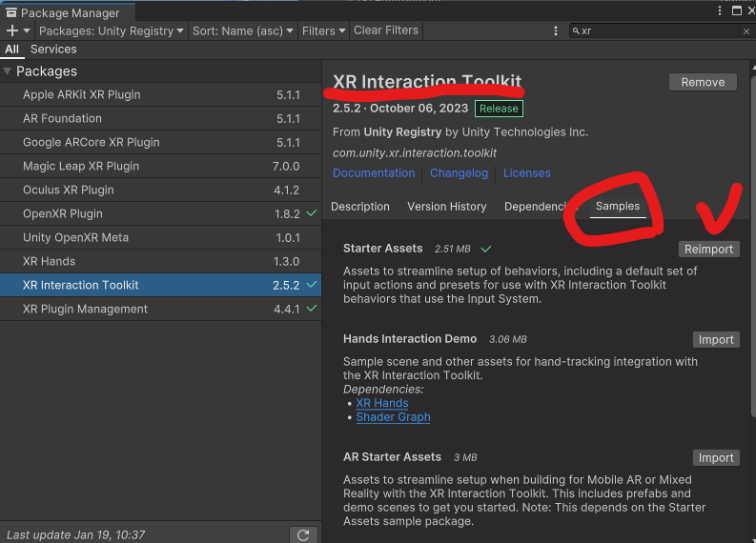The image size is (756, 543).
Task: Click the Last update Jan 19, 10:37 text
Action: [x=75, y=534]
